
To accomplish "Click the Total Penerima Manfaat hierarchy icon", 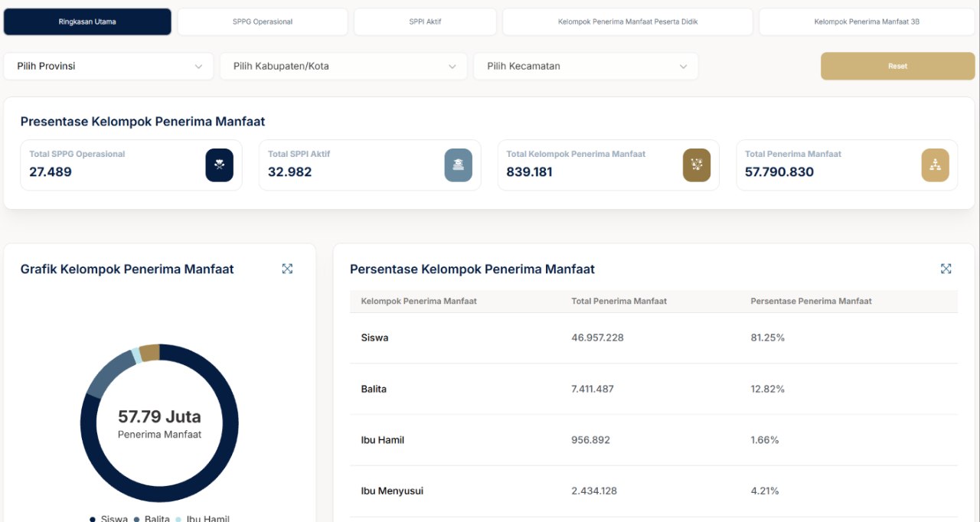I will 936,165.
